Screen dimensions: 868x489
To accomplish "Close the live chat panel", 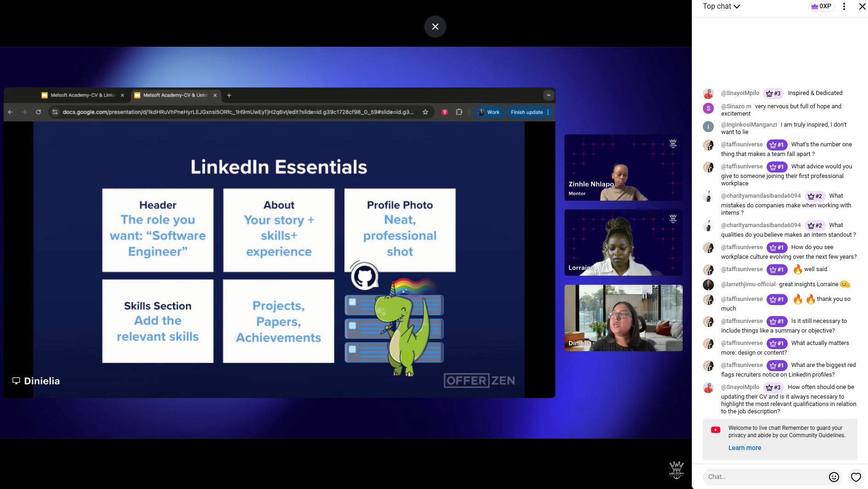I will tap(862, 6).
